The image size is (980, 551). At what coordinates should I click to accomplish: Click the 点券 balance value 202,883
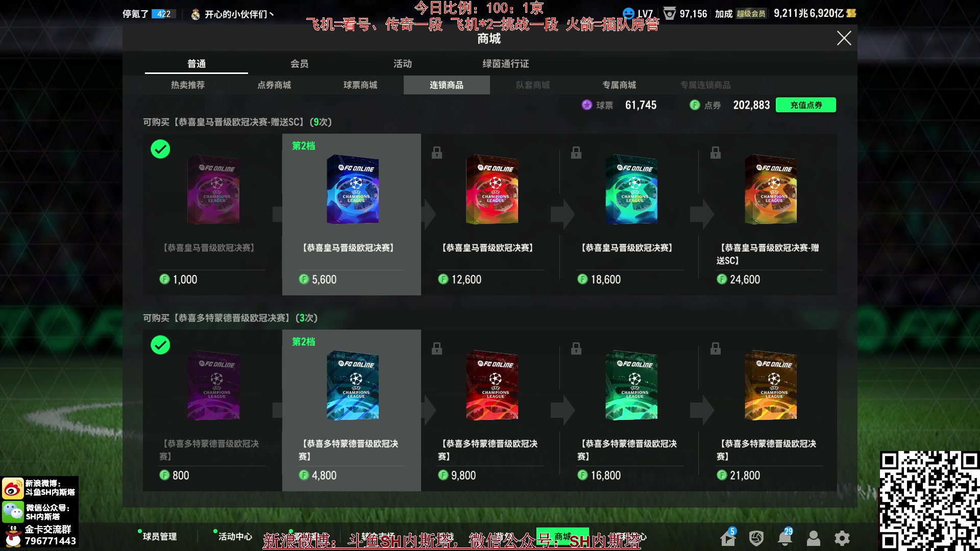(x=751, y=105)
